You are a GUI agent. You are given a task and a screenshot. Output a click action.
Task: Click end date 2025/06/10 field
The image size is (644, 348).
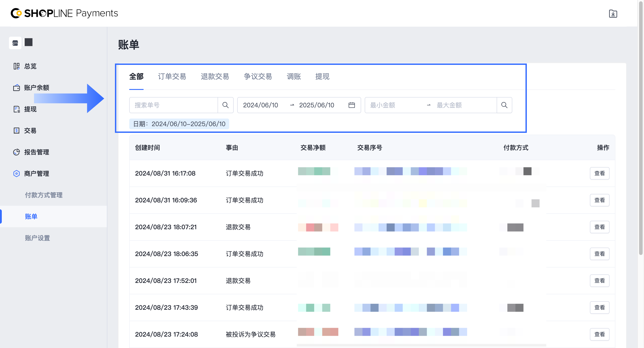316,105
